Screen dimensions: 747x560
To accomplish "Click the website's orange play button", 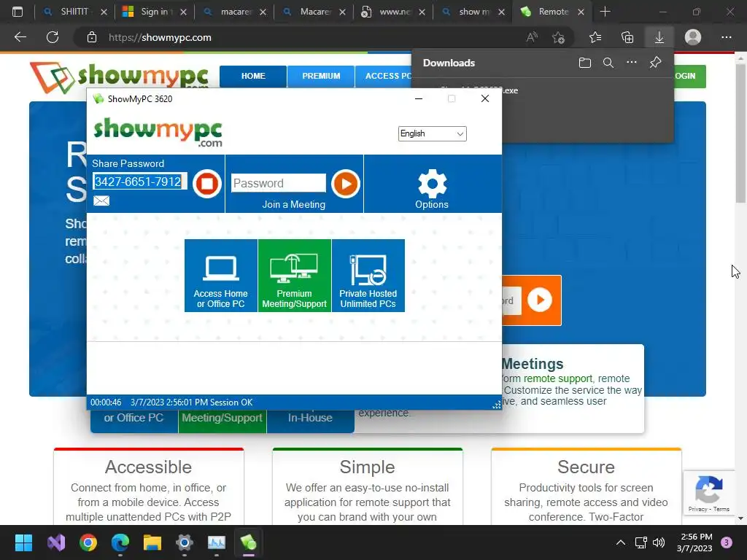I will point(539,300).
